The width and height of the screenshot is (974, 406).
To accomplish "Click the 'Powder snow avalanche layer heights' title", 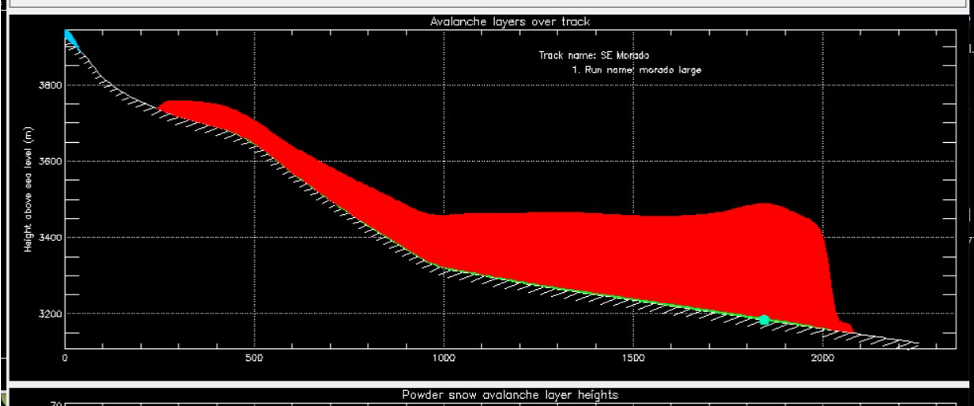I will pos(510,395).
